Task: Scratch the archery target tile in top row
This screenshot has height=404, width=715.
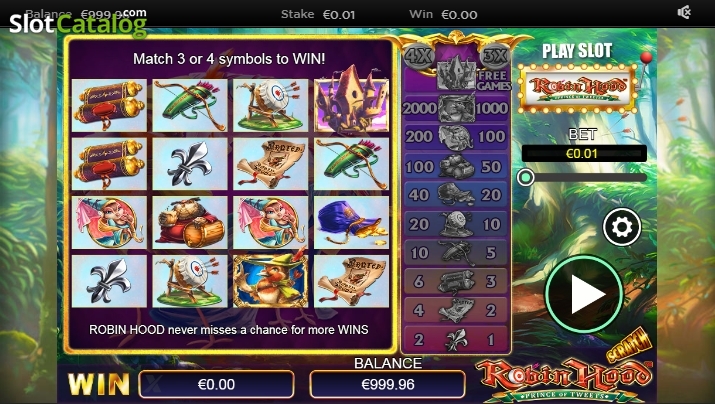Action: (270, 105)
